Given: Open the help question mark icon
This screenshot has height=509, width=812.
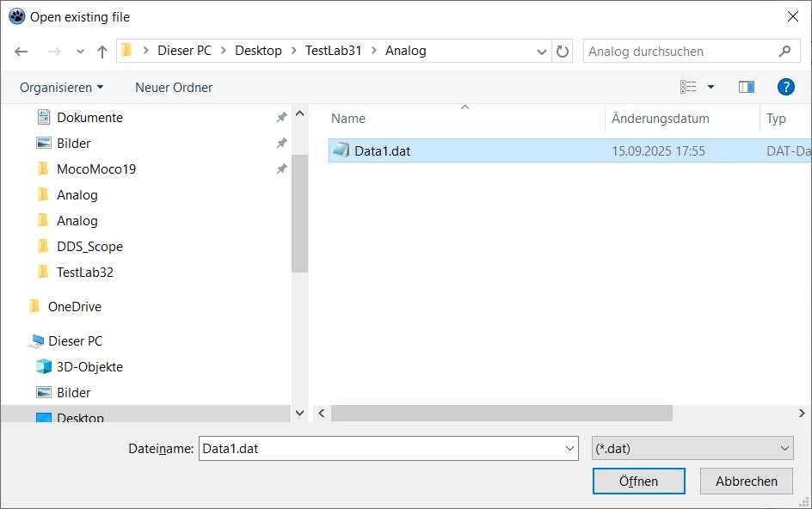Looking at the screenshot, I should point(784,87).
